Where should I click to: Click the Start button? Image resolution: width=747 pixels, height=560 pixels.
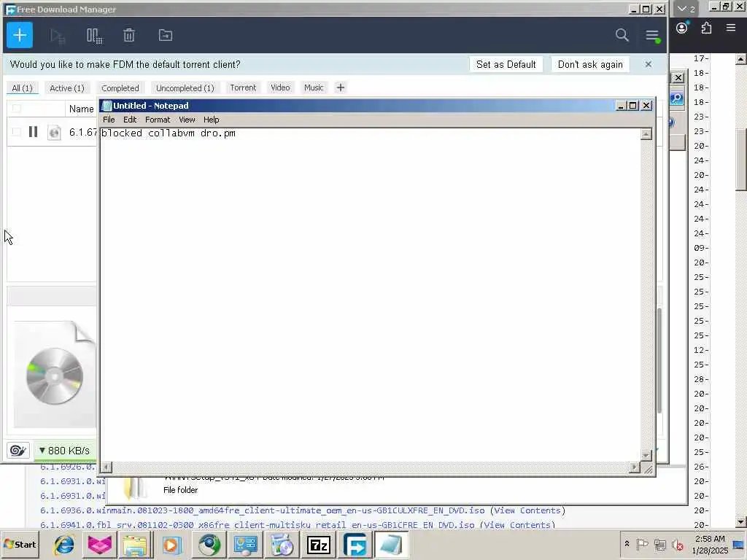(x=20, y=545)
